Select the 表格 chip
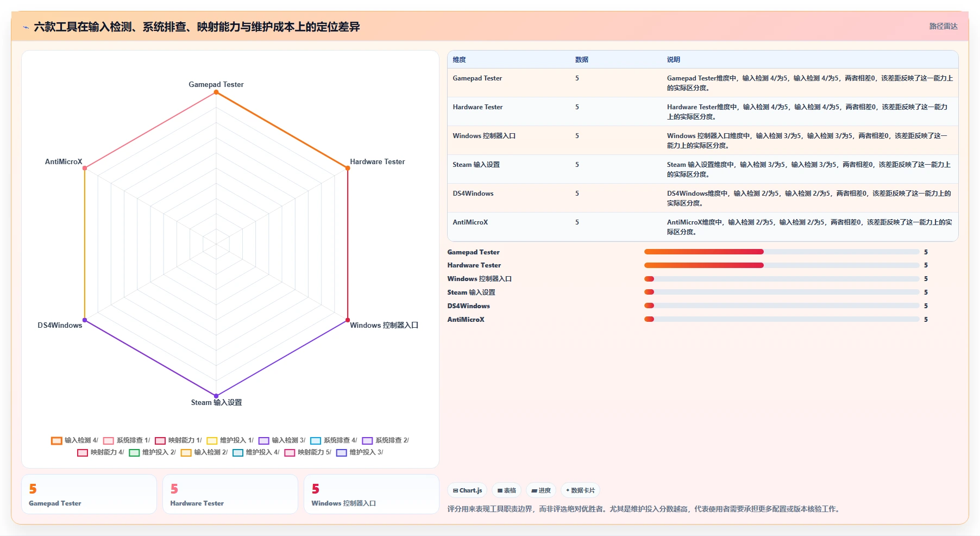The width and height of the screenshot is (980, 536). click(x=506, y=490)
